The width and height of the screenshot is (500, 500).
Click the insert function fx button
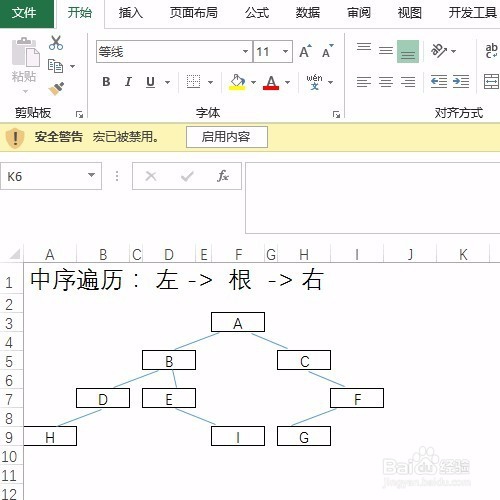tap(223, 176)
